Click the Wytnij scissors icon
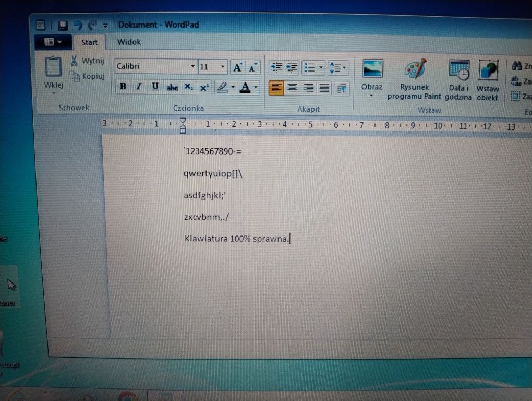Screen dimensions: 532x401 [74, 61]
